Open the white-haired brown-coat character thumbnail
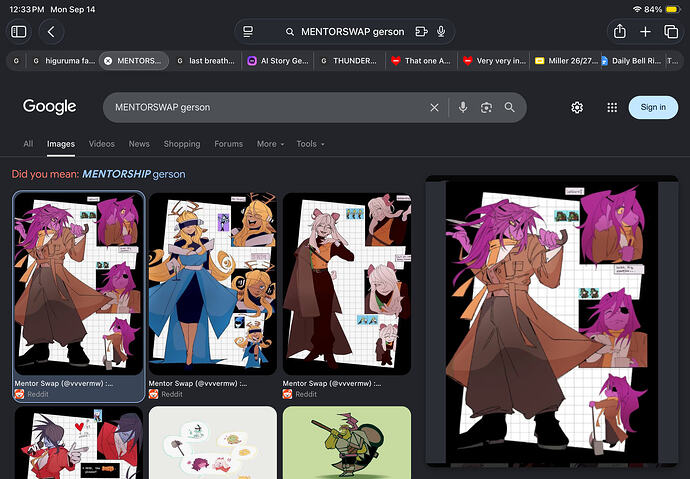The image size is (690, 479). 347,284
